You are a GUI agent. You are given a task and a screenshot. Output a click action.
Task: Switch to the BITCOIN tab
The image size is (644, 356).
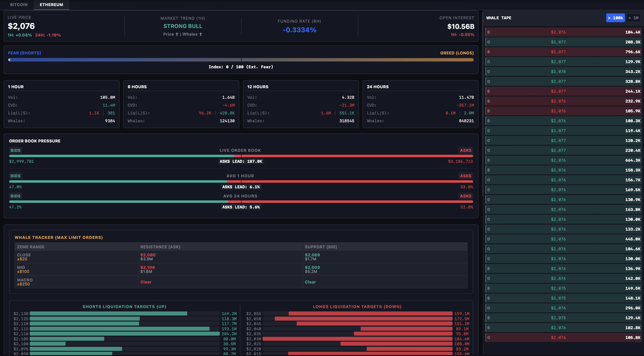pyautogui.click(x=19, y=4)
